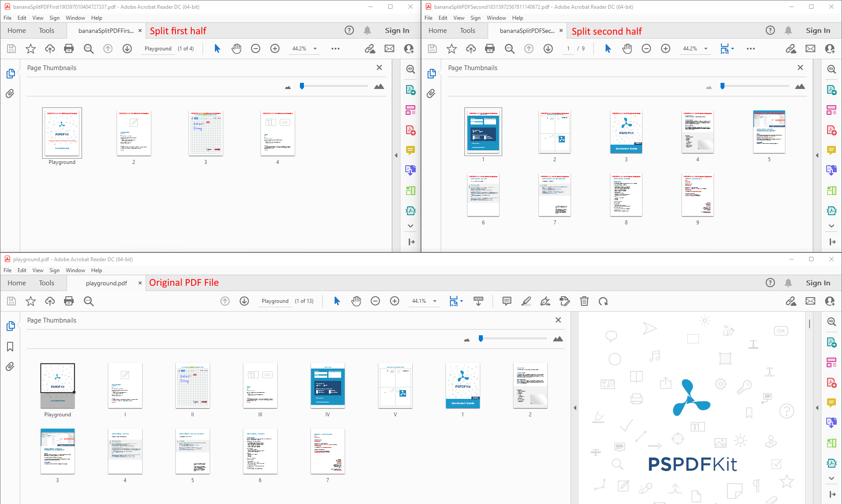Click the email envelope icon in Split second half window
The width and height of the screenshot is (842, 504).
pyautogui.click(x=810, y=49)
